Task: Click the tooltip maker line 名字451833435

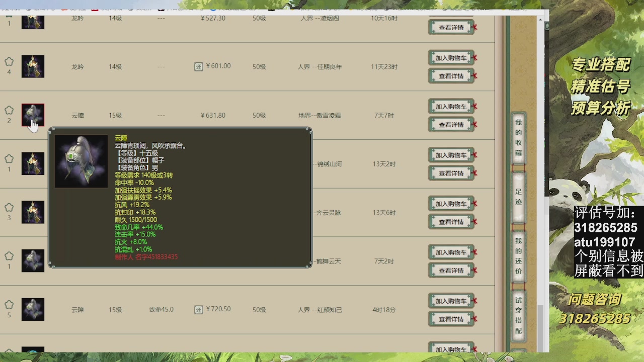Action: pyautogui.click(x=146, y=256)
